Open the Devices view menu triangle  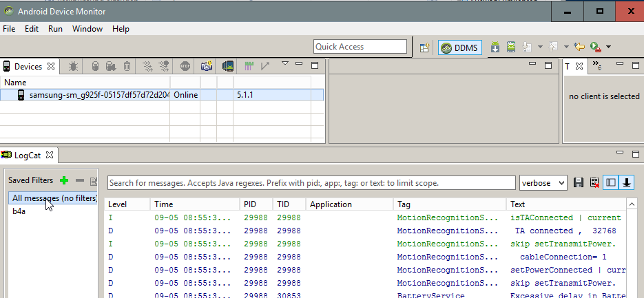(x=285, y=63)
